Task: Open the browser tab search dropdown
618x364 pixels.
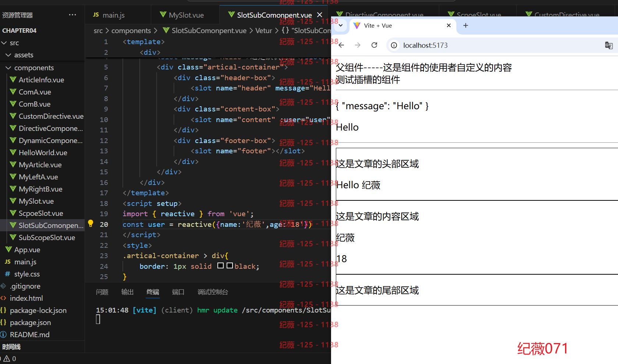Action: pos(341,25)
